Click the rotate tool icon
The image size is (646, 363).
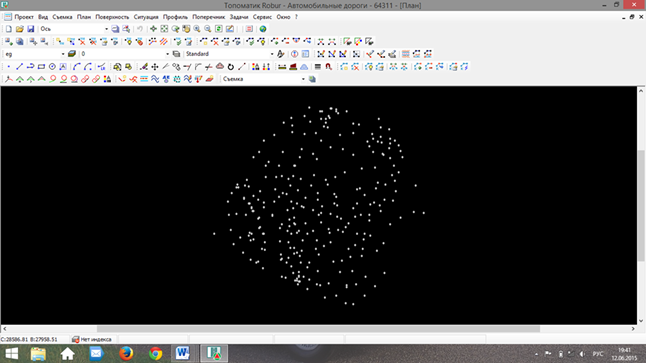(x=231, y=66)
